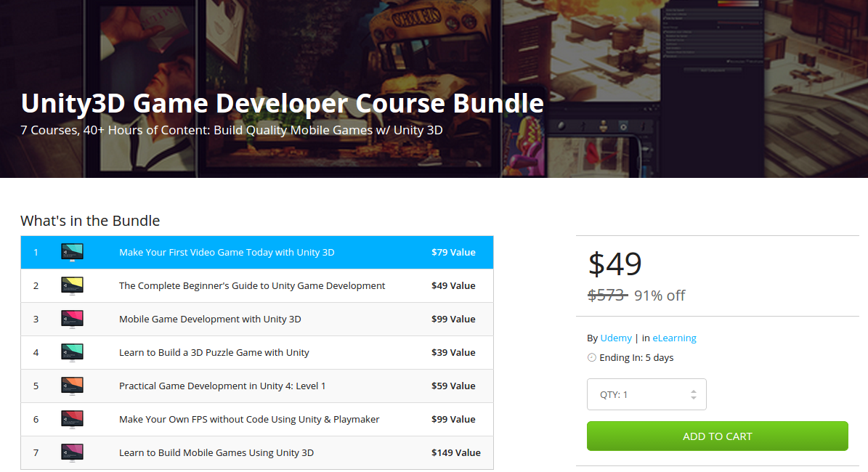This screenshot has width=868, height=472.
Task: Open Learn to Build Mobile Games course title
Action: (x=216, y=453)
